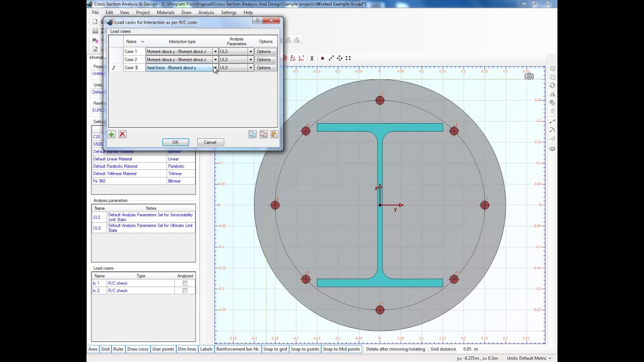Open Analysis Parameters dropdown for Case 1
The image size is (644, 362).
[x=250, y=51]
